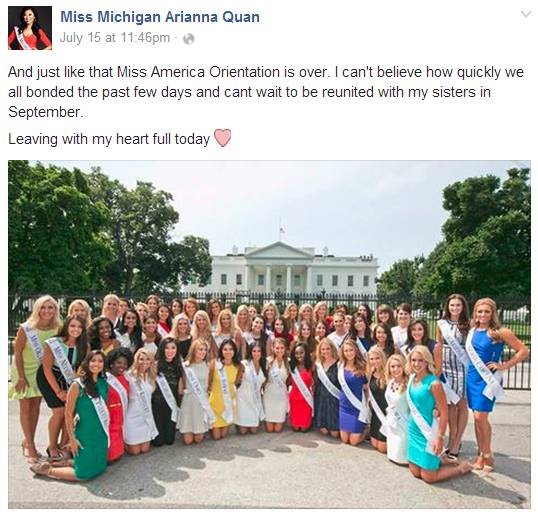This screenshot has width=538, height=517.
Task: Click the 'Leaving with my heart full today' line
Action: coord(109,139)
